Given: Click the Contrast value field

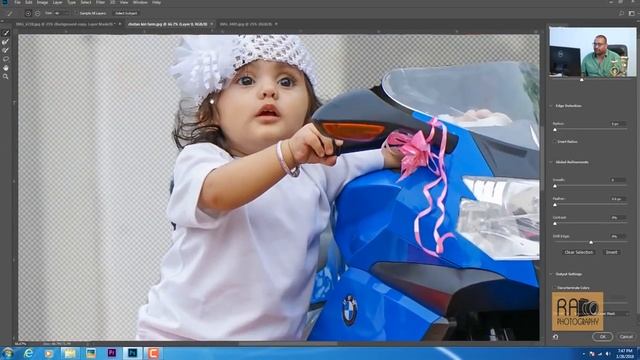Looking at the screenshot, I should pyautogui.click(x=617, y=218).
